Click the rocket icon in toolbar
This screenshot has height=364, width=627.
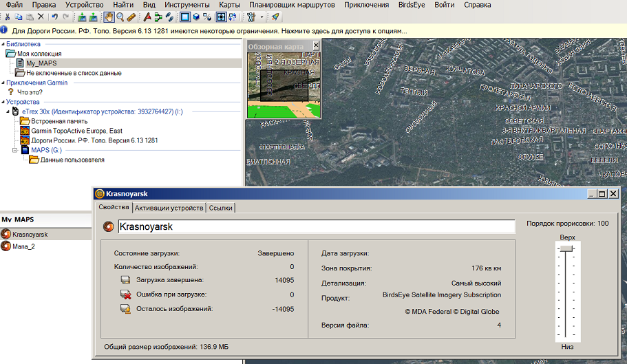point(275,17)
